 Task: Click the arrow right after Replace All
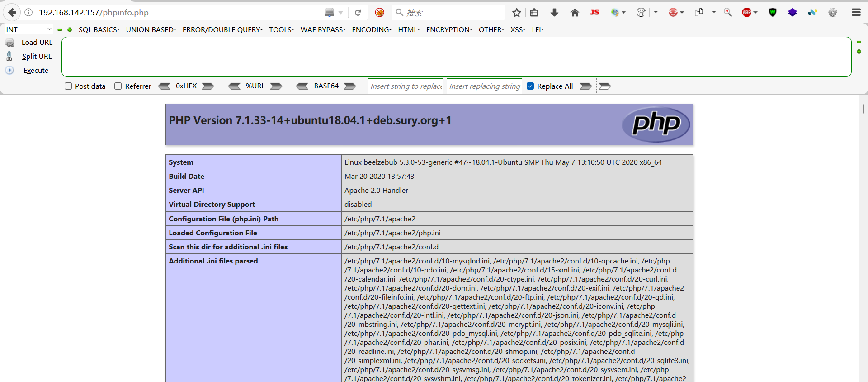click(586, 86)
